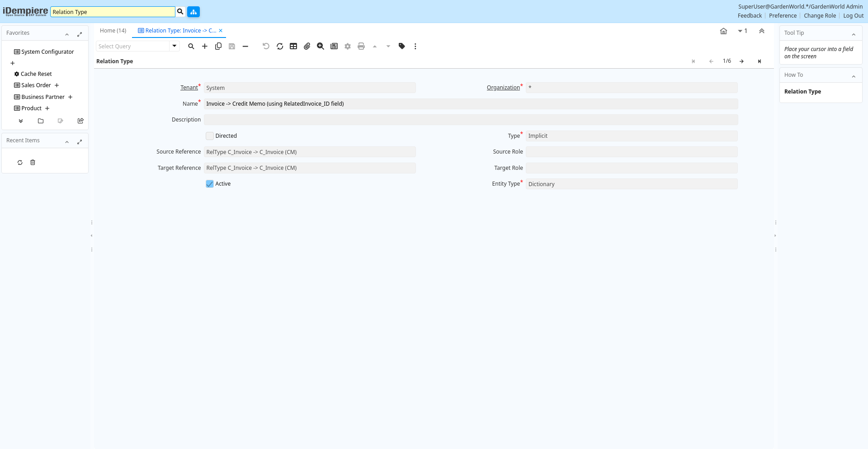Enable the Directed checkbox
Screen dimensions: 868x449
tap(210, 136)
